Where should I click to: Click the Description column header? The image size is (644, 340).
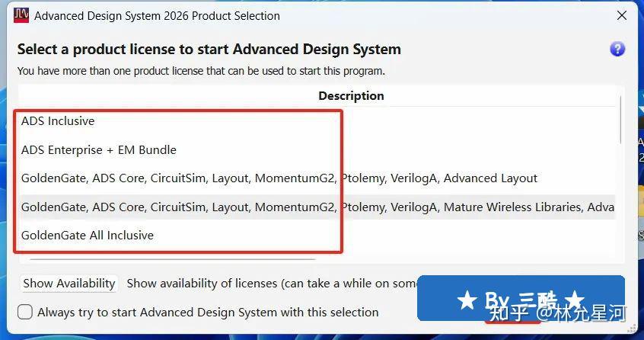click(351, 96)
